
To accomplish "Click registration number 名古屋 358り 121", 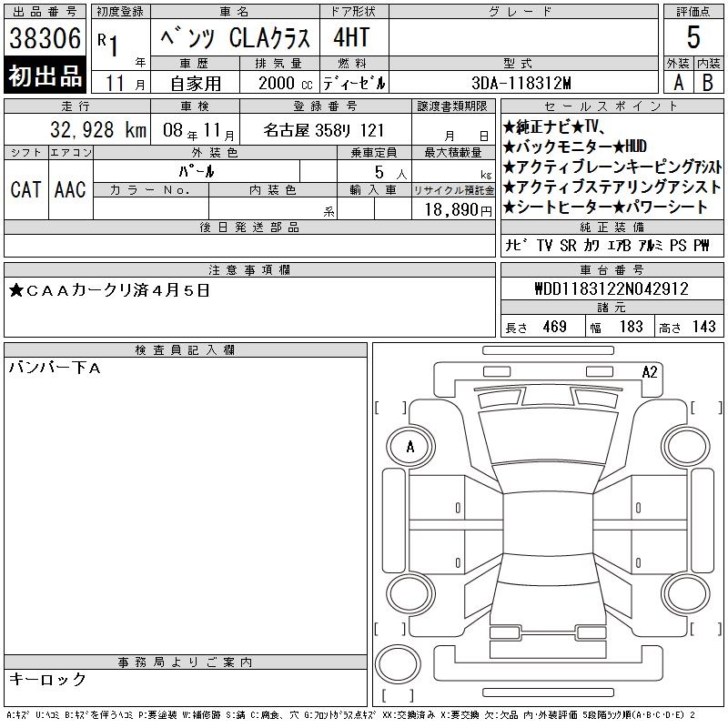I will [324, 130].
